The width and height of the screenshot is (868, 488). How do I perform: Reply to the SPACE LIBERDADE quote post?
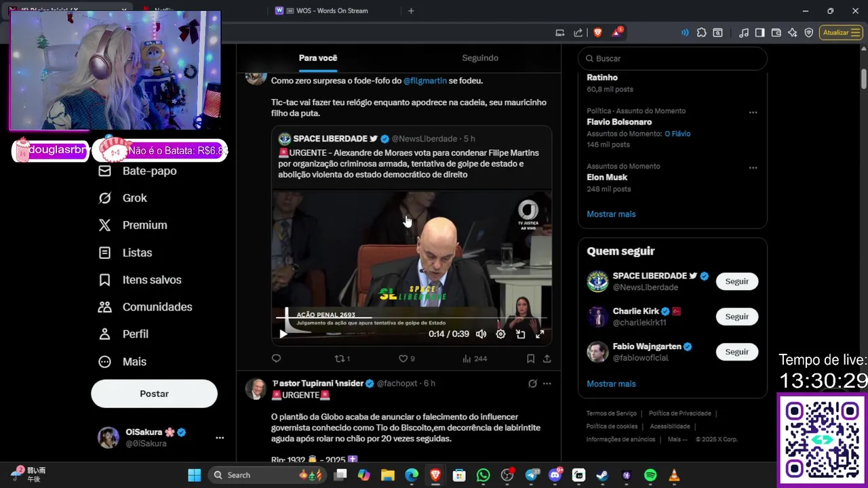276,359
